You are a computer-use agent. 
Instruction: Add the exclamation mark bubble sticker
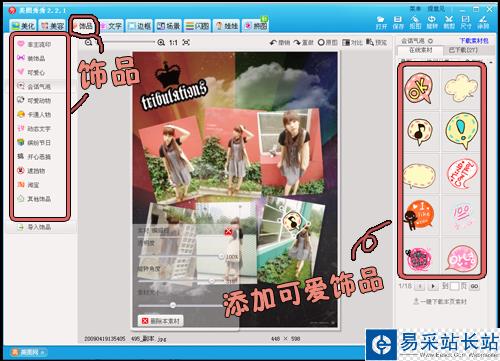462,131
